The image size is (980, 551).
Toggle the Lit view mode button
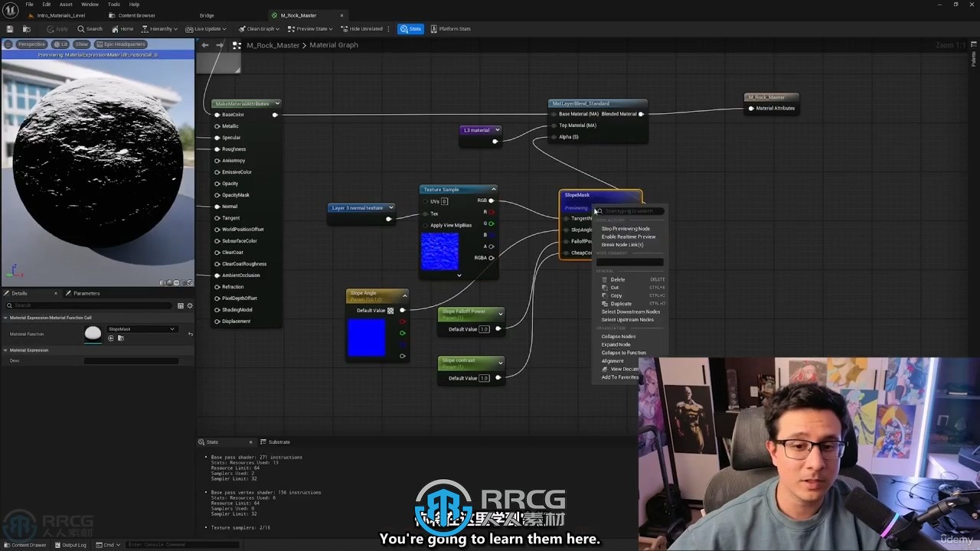pos(60,44)
